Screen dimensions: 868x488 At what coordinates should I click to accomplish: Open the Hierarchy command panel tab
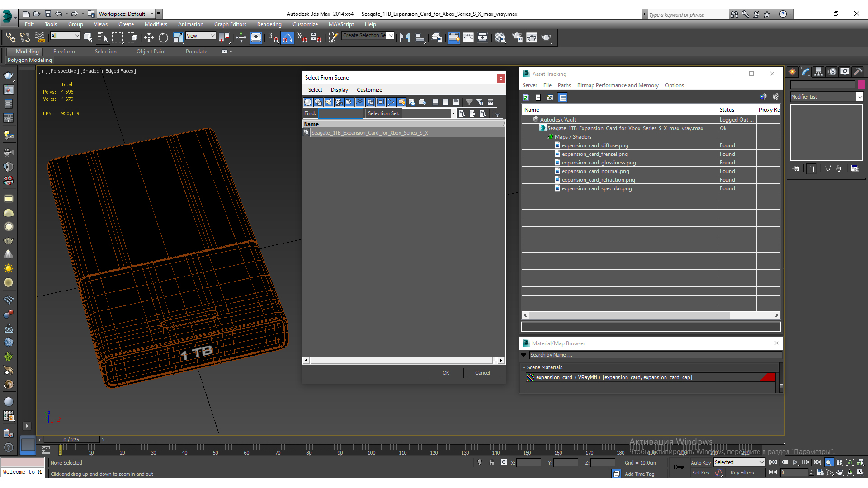point(819,72)
